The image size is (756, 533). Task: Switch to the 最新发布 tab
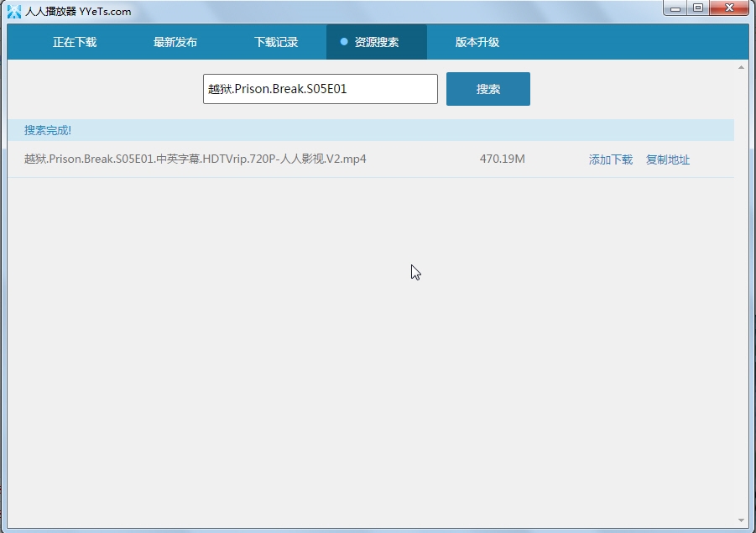point(175,42)
